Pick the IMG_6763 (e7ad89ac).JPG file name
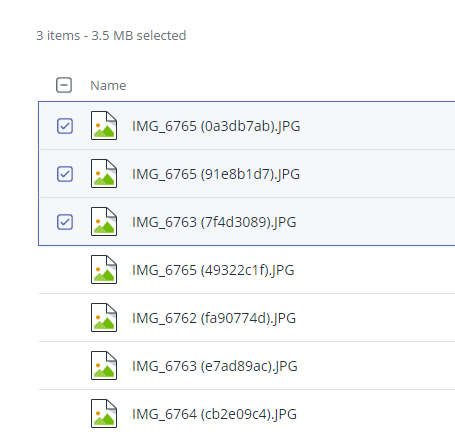This screenshot has height=434, width=455. pyautogui.click(x=215, y=366)
